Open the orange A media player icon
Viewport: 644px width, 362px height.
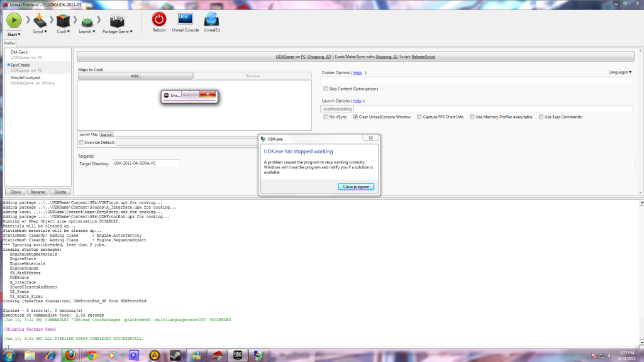tap(155, 356)
